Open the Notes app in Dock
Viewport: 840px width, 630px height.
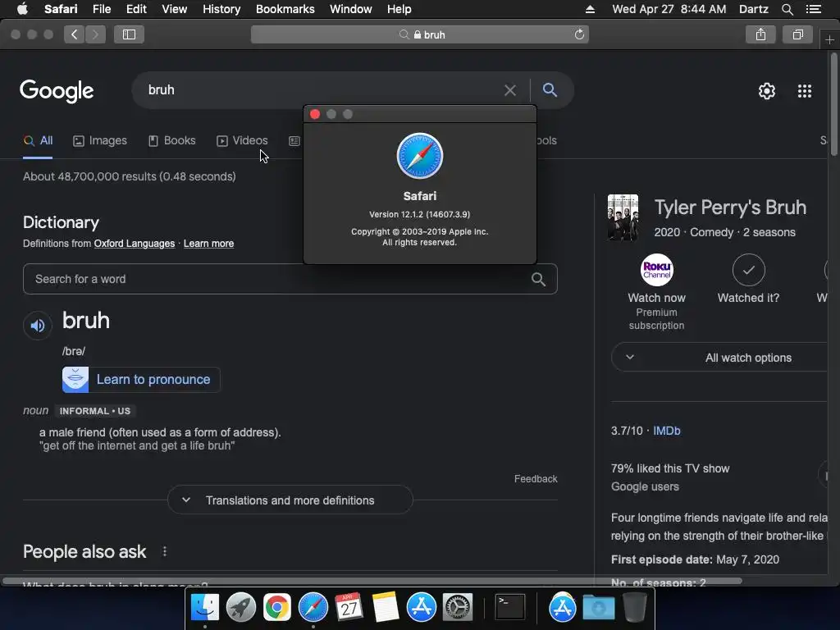pos(386,608)
